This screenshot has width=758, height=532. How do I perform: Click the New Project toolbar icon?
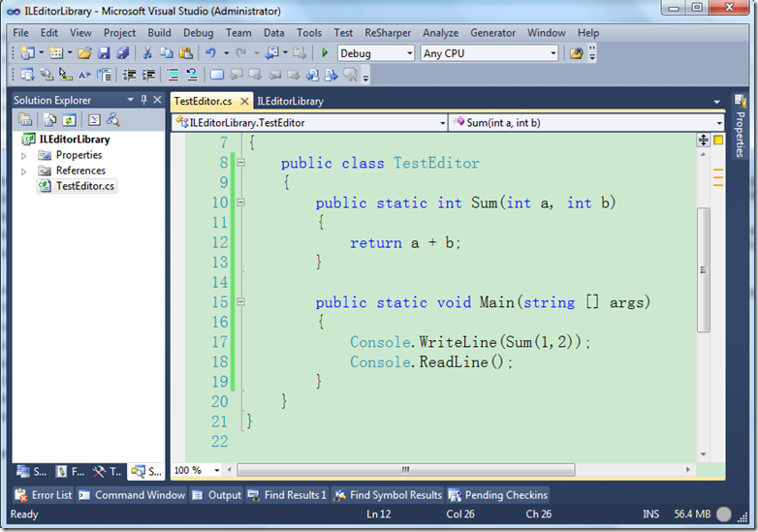point(27,53)
